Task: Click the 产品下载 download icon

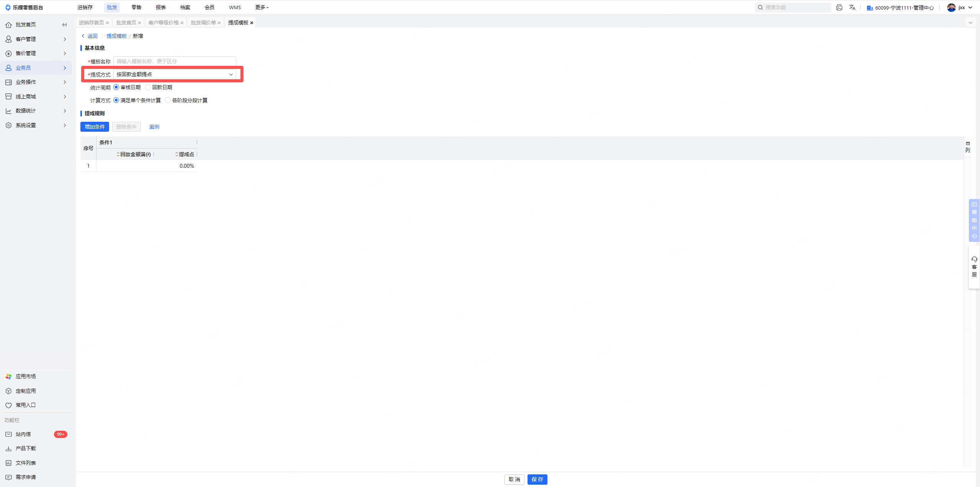Action: pyautogui.click(x=8, y=448)
